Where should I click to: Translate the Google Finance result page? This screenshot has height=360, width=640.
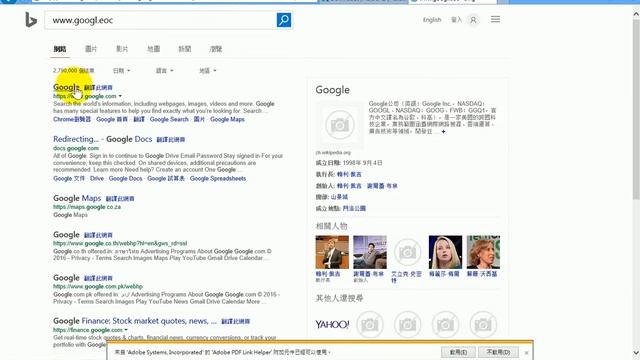[236, 322]
